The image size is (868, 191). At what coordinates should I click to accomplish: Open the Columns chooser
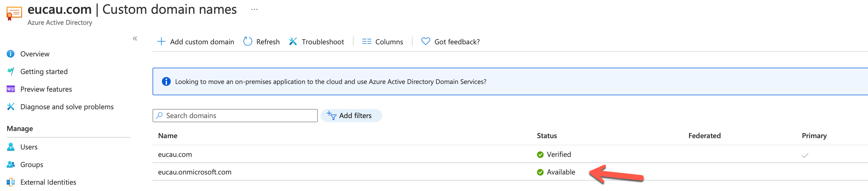tap(383, 42)
